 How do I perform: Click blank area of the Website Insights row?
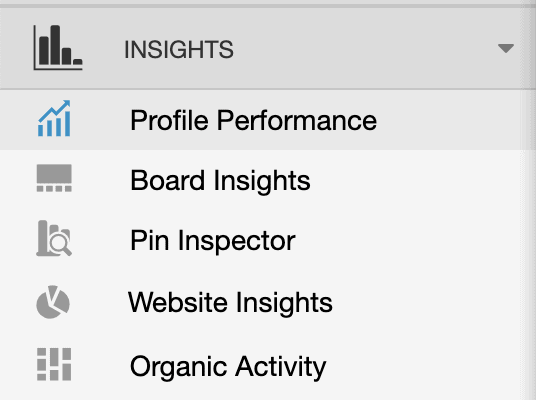pos(427,303)
